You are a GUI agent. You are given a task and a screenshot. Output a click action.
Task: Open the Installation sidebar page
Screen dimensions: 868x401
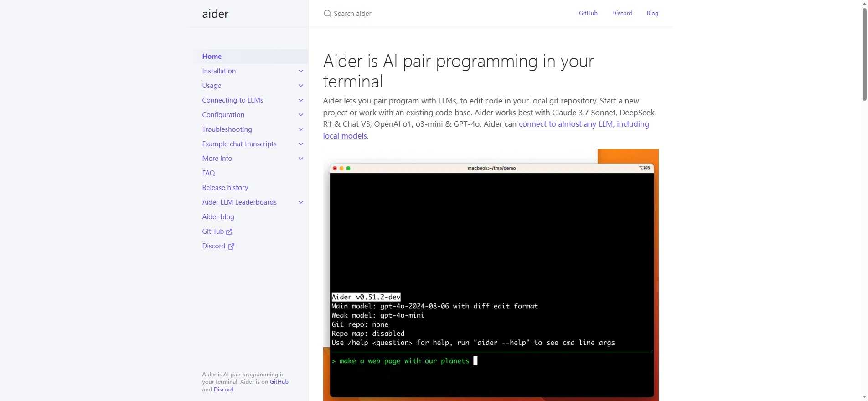click(x=219, y=71)
